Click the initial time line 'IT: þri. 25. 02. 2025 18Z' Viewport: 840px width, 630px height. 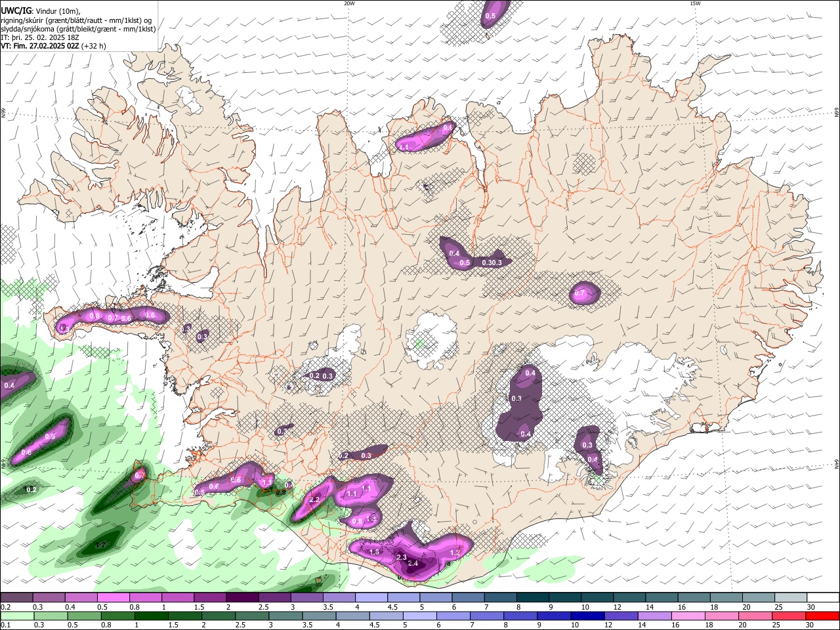click(x=40, y=38)
